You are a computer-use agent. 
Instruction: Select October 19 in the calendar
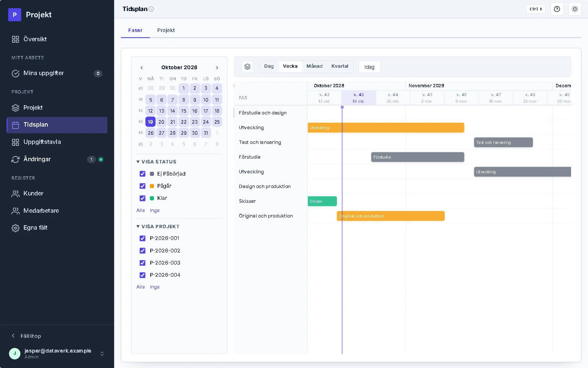click(150, 122)
